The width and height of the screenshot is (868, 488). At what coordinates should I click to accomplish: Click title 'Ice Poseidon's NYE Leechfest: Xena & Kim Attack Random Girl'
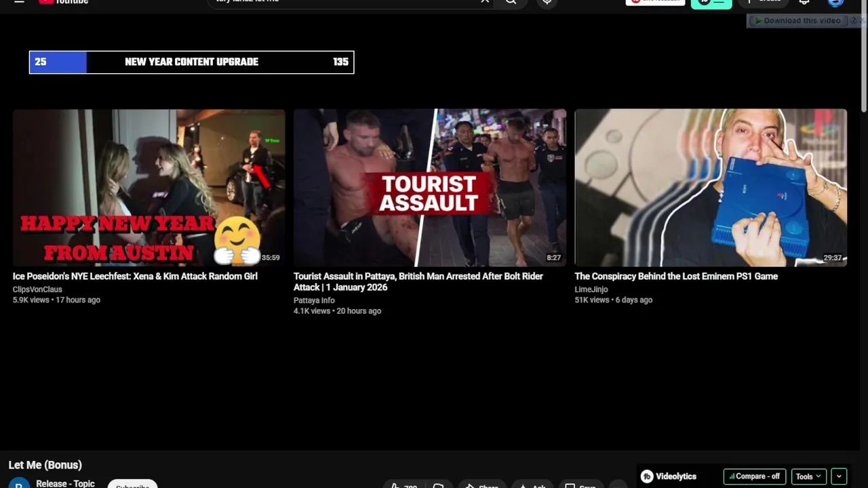pos(135,276)
